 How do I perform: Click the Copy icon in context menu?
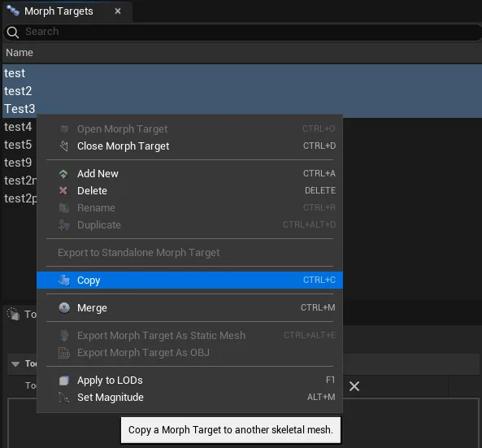(x=64, y=281)
